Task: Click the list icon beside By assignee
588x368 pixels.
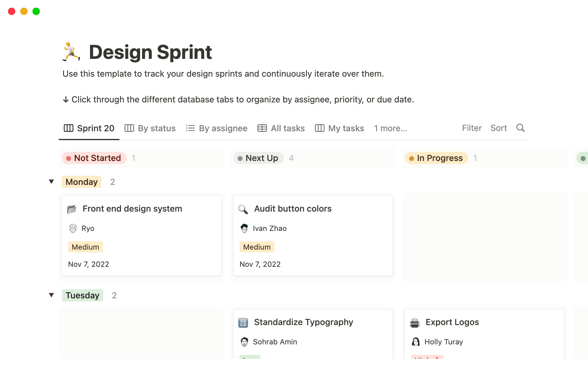Action: (x=190, y=128)
